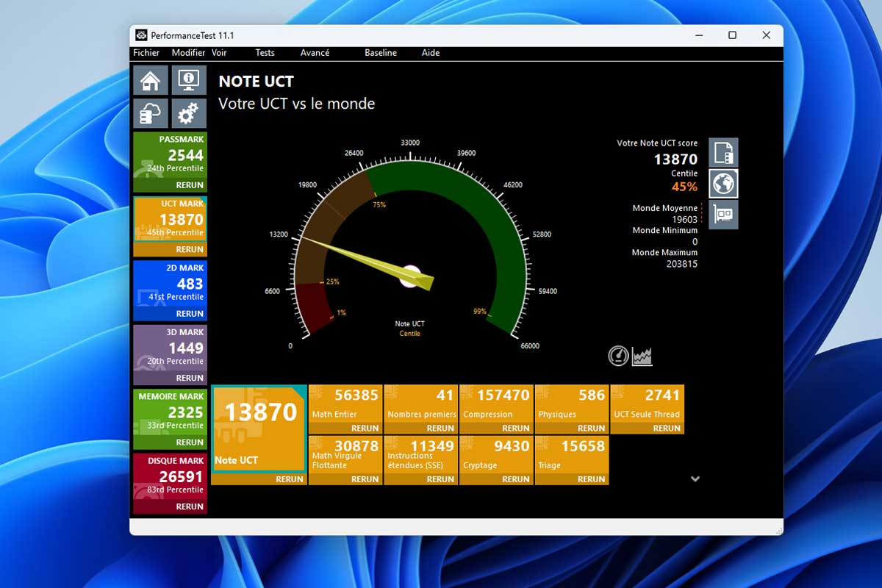Image resolution: width=882 pixels, height=588 pixels.
Task: Select the 3D MARK 1449 score tile
Action: (171, 348)
